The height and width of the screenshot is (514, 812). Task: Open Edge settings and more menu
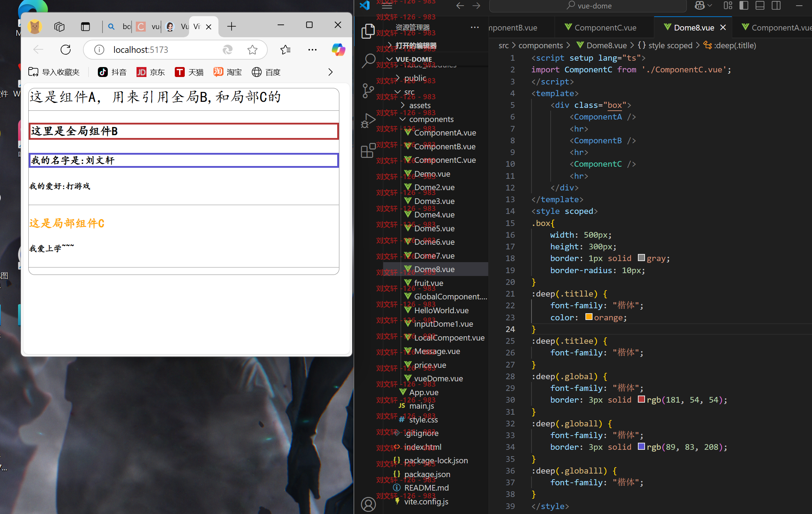coord(312,50)
